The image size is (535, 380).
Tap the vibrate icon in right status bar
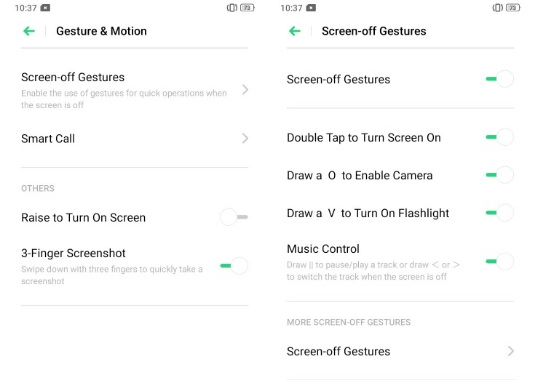point(497,8)
